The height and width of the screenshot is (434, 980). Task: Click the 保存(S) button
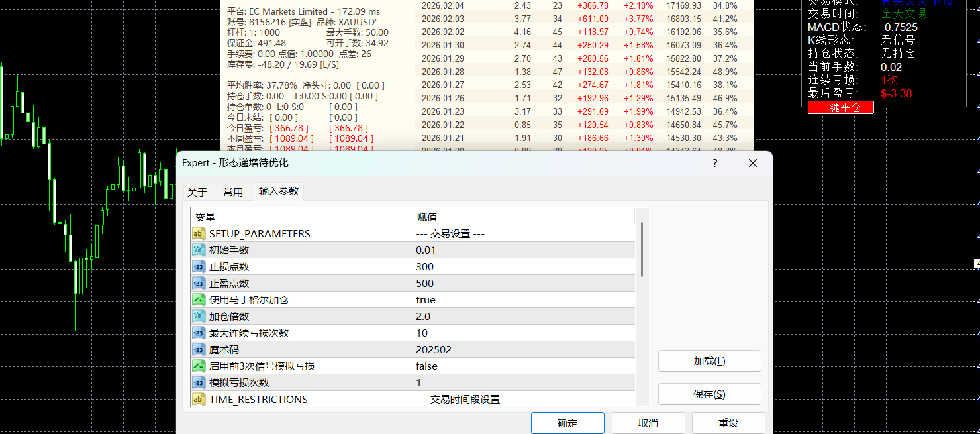click(x=710, y=394)
